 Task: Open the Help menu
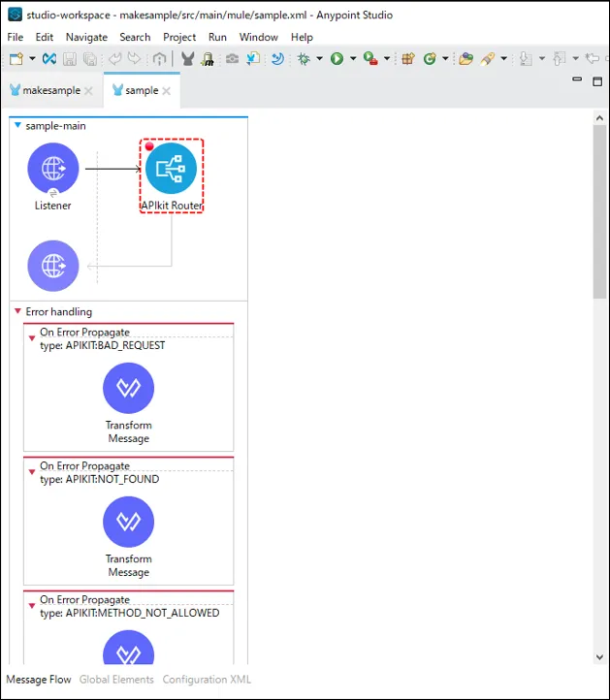coord(302,37)
